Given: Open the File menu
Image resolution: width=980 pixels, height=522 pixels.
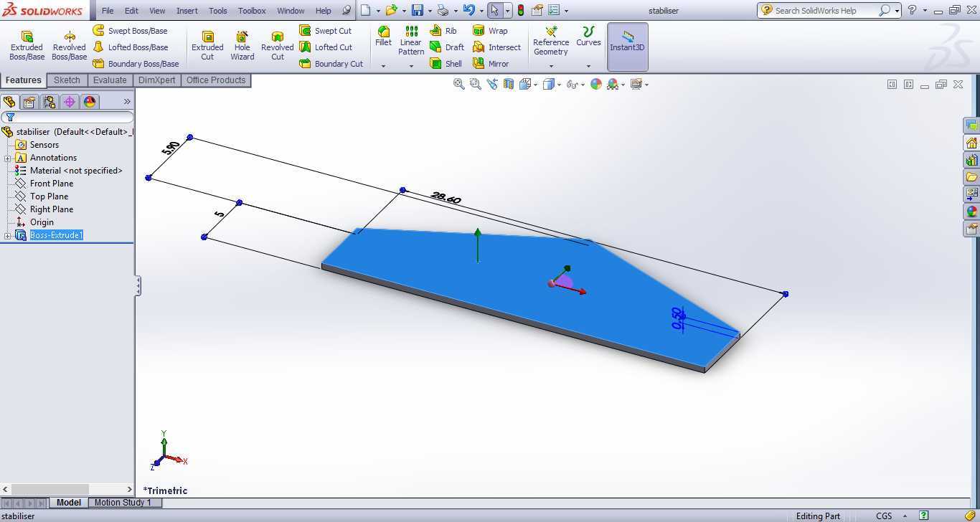Looking at the screenshot, I should tap(108, 11).
